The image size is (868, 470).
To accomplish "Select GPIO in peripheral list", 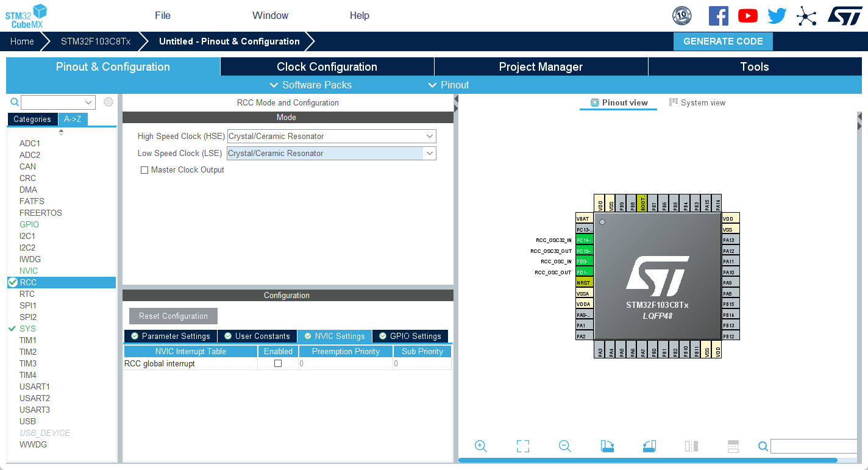I will click(29, 224).
